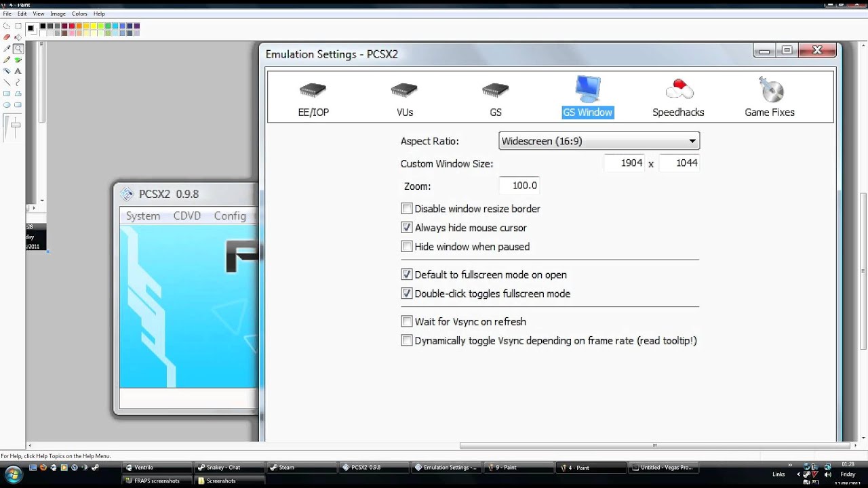
Task: Select the Eraser tool in Paint
Action: click(x=7, y=37)
